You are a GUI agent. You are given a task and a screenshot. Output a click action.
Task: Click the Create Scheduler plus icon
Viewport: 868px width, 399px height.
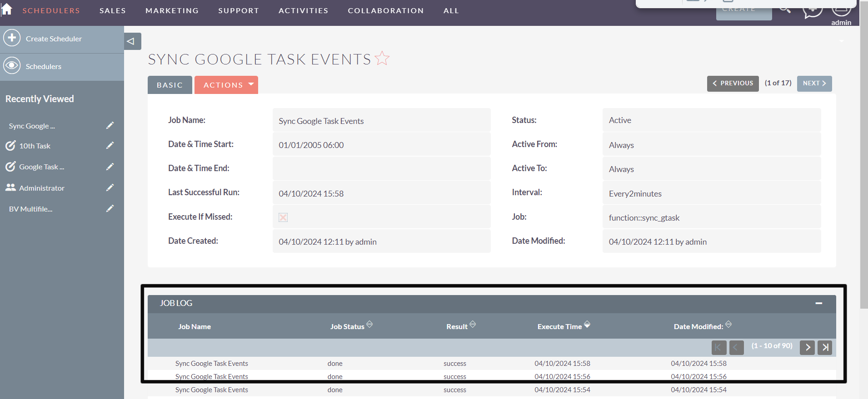click(x=12, y=38)
